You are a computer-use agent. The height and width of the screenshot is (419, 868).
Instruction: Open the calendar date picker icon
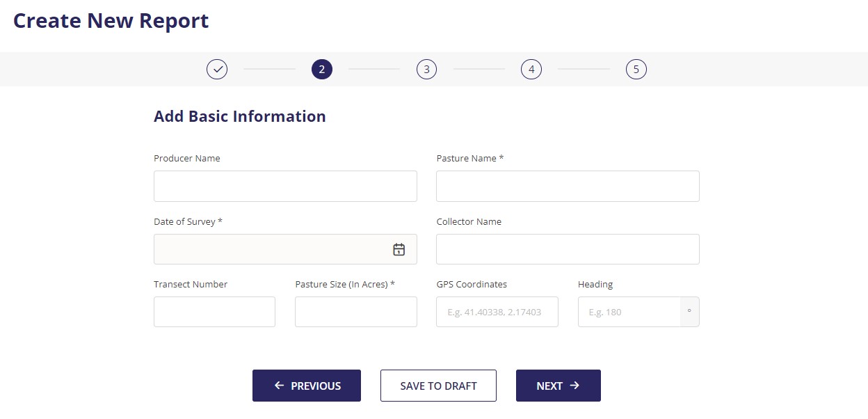click(399, 249)
